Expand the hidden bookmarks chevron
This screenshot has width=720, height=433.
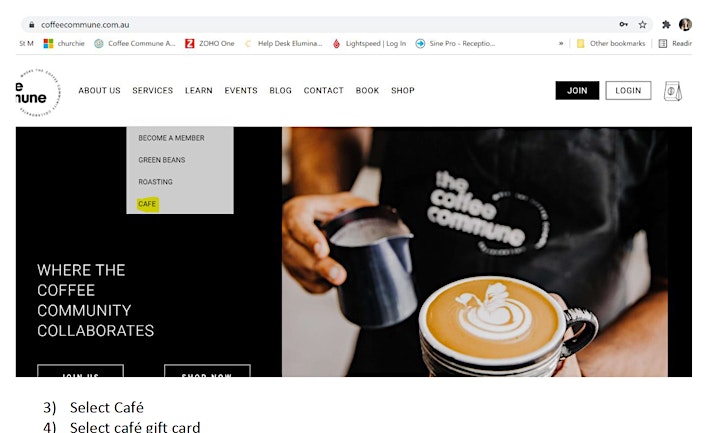click(x=561, y=44)
